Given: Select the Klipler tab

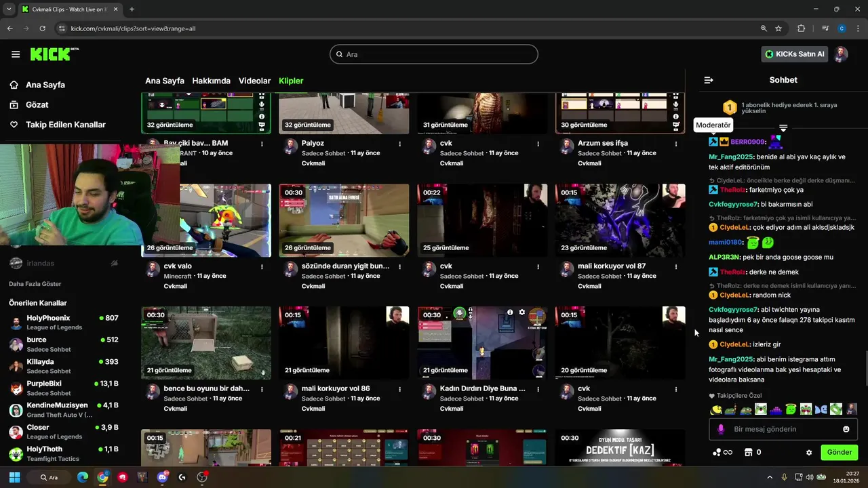Looking at the screenshot, I should click(291, 81).
